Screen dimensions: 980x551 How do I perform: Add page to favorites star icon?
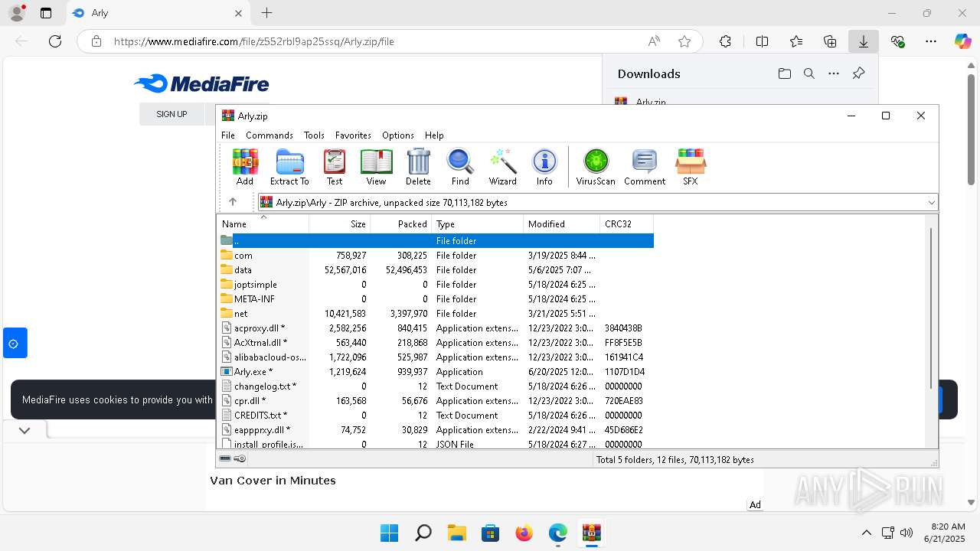(x=684, y=41)
